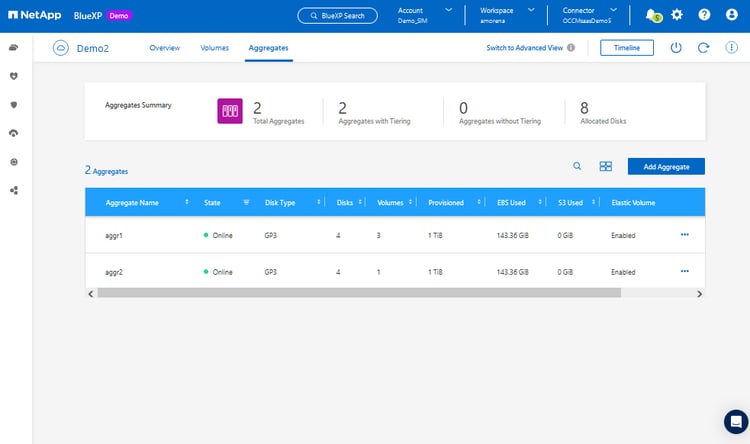Open the user profile icon

[731, 15]
